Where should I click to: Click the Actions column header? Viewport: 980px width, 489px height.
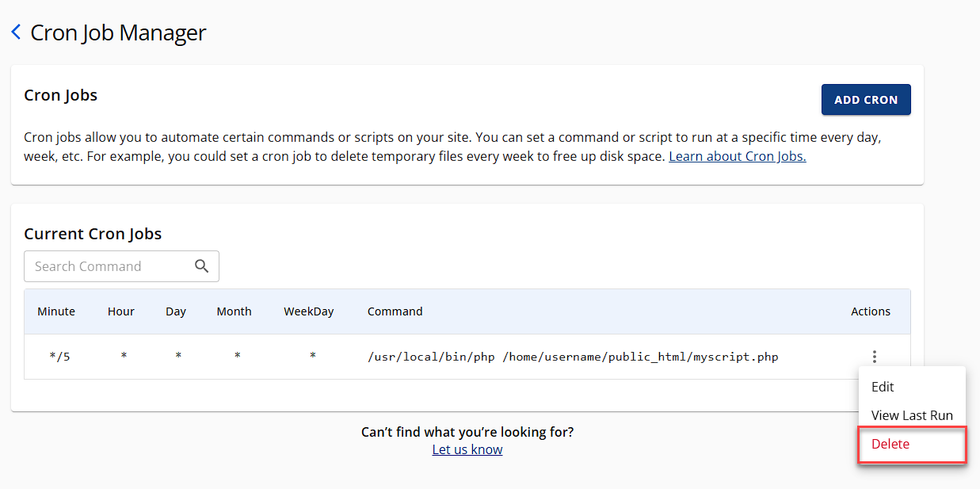coord(871,311)
